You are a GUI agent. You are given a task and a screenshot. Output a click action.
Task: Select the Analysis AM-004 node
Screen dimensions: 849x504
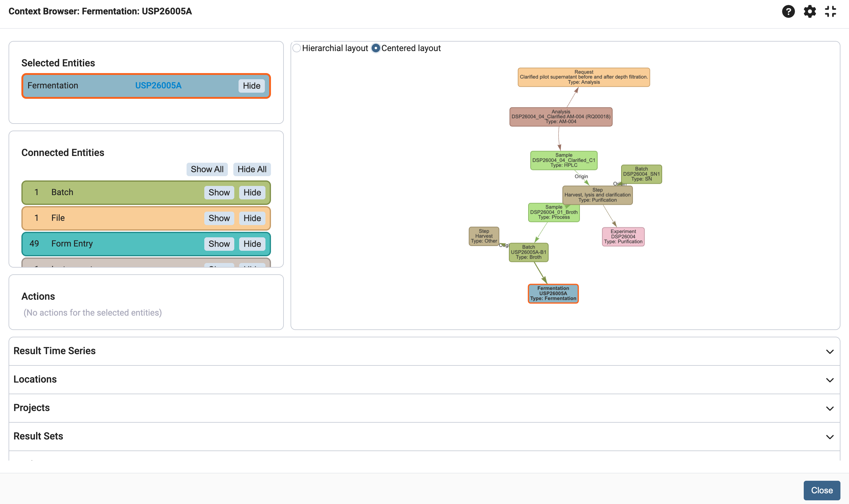(x=561, y=117)
